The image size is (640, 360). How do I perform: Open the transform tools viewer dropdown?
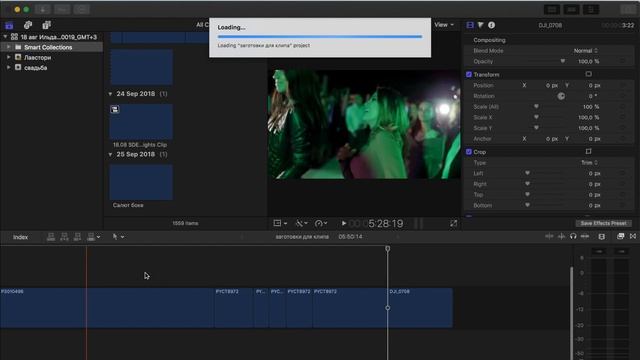point(280,223)
